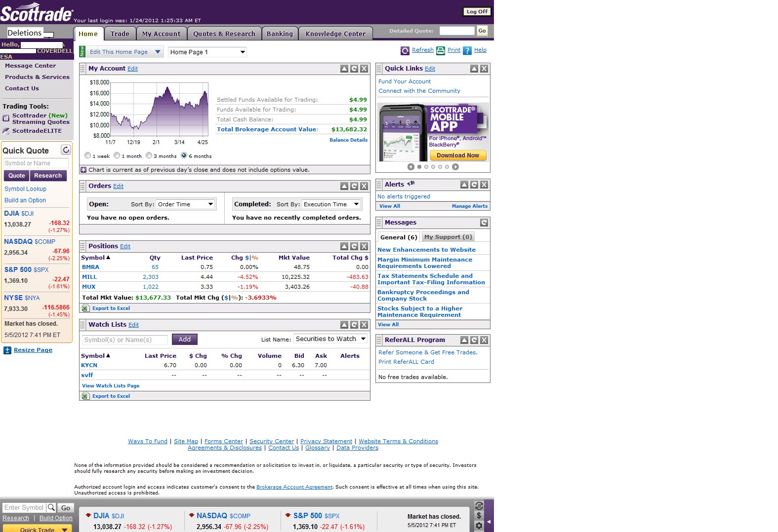Image resolution: width=778 pixels, height=532 pixels.
Task: Click the dollar sign icon in bottom bar
Action: coord(479,516)
